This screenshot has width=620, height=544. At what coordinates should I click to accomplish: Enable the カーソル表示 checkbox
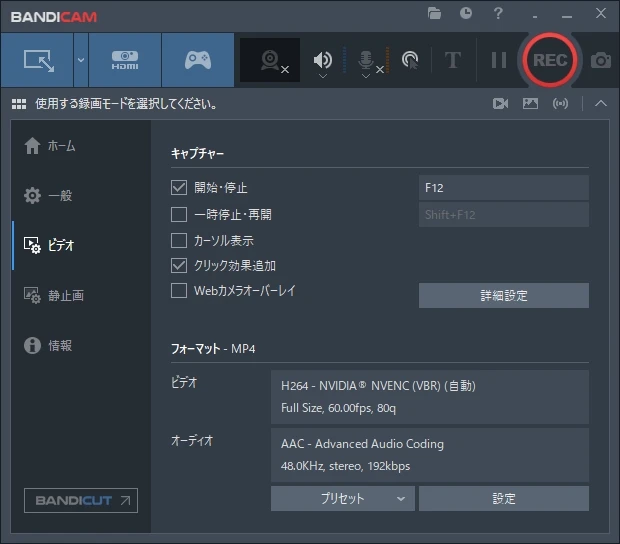(x=179, y=240)
